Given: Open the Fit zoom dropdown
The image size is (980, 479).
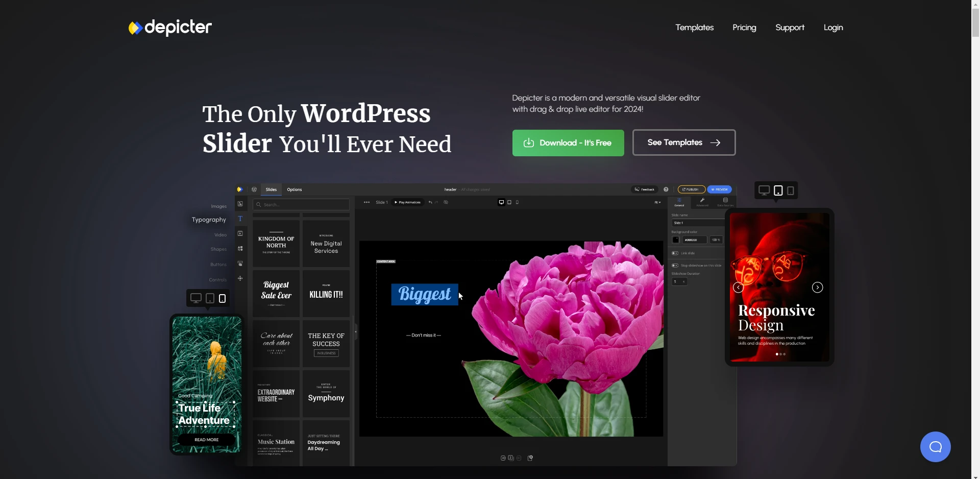Looking at the screenshot, I should 657,202.
